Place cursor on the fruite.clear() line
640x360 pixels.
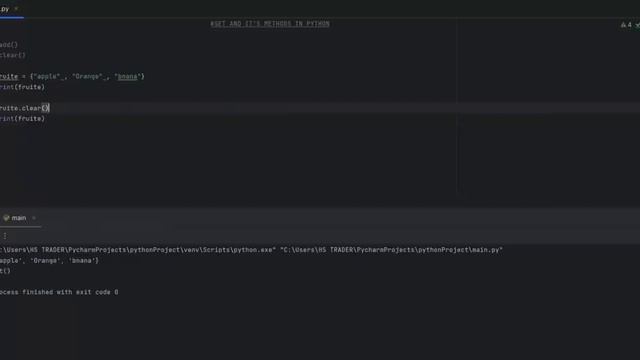pos(24,108)
